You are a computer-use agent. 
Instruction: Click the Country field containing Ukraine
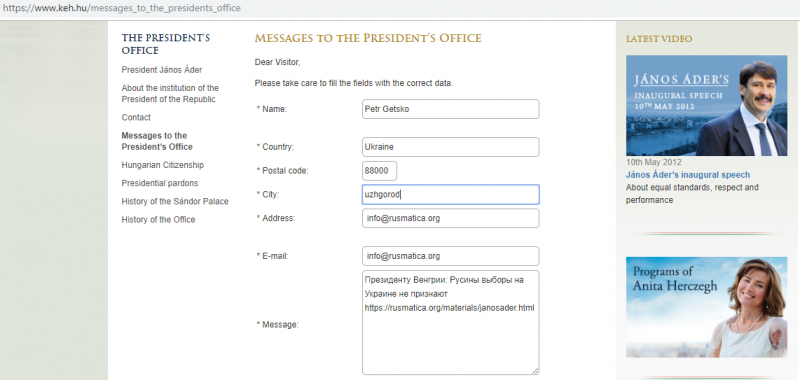click(451, 147)
